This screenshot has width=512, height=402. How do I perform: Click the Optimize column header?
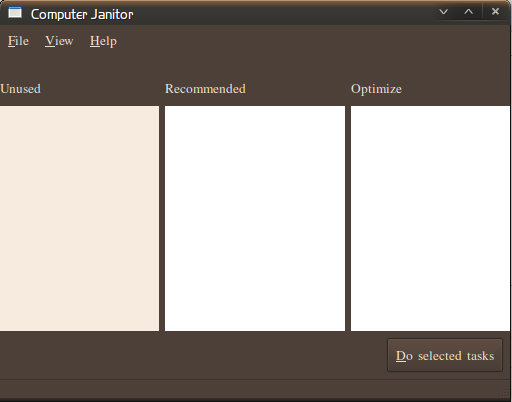(x=376, y=89)
